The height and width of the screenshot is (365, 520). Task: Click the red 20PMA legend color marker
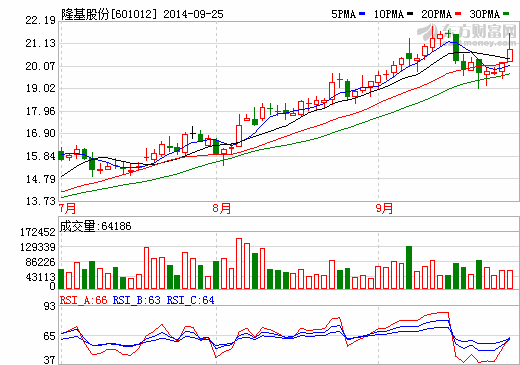[458, 14]
